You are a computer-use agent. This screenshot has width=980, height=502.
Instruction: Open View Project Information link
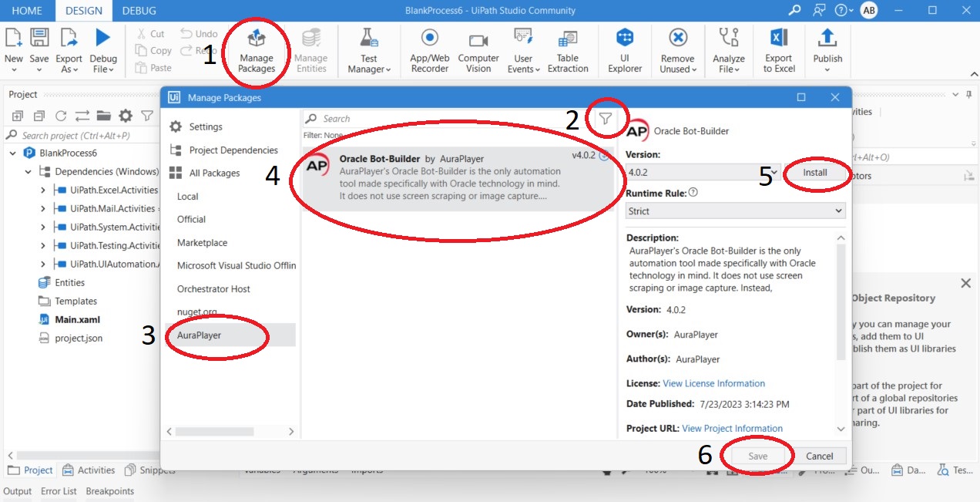coord(732,428)
